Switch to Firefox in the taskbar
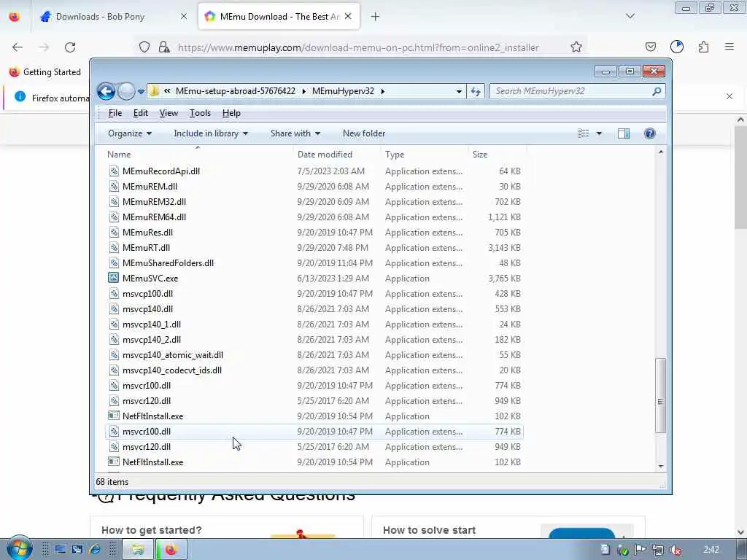The width and height of the screenshot is (747, 560). coord(171,550)
